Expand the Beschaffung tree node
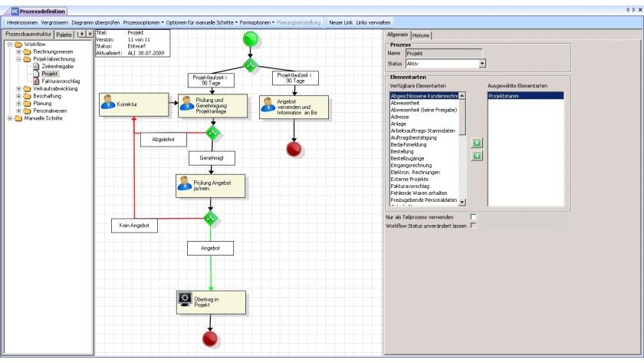The width and height of the screenshot is (644, 363). click(x=18, y=96)
